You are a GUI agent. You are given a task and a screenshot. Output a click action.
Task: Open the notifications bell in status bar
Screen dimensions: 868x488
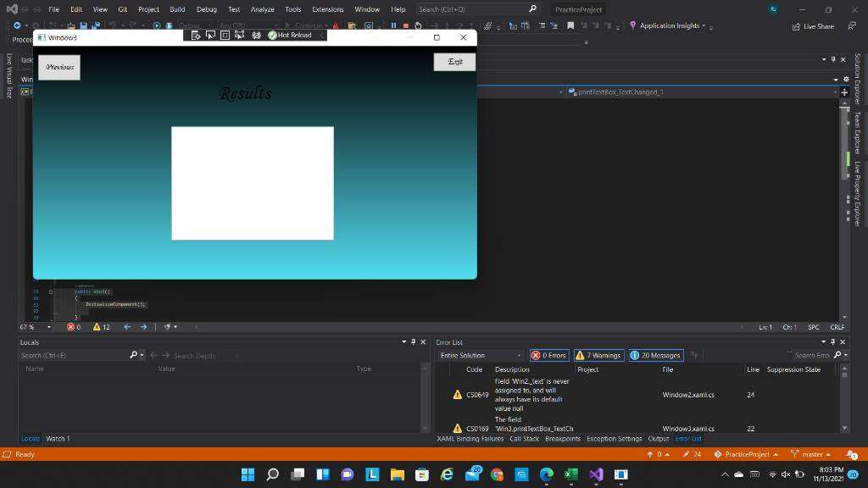[x=852, y=454]
